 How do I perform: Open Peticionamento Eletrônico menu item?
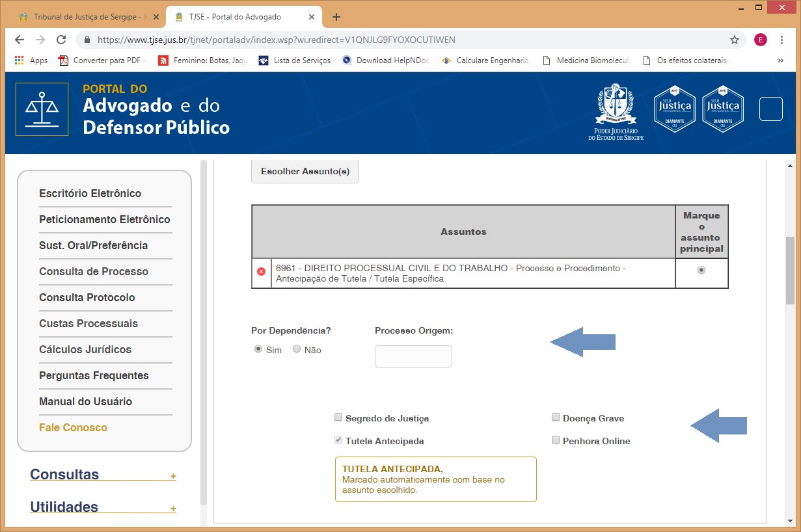point(105,219)
